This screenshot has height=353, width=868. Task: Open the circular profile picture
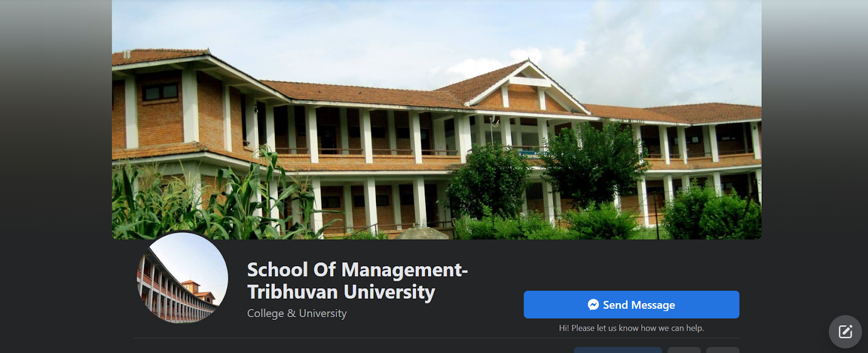pyautogui.click(x=182, y=278)
